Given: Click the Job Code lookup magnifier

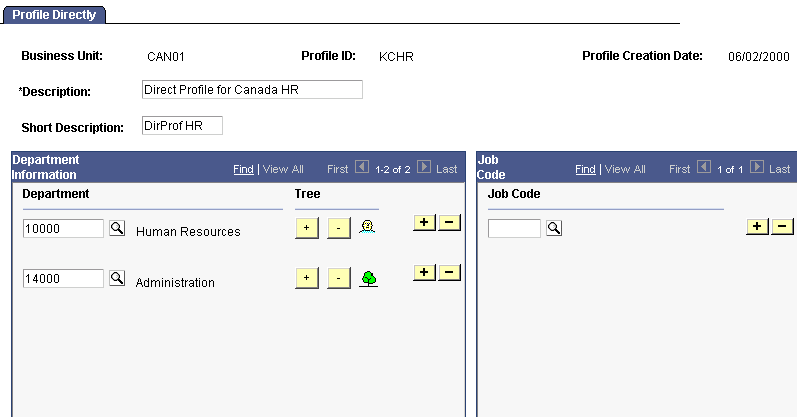Looking at the screenshot, I should click(x=554, y=228).
